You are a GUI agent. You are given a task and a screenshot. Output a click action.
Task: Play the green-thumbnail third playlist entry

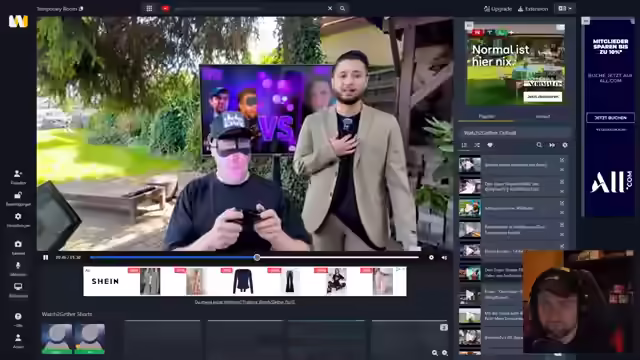pyautogui.click(x=470, y=208)
